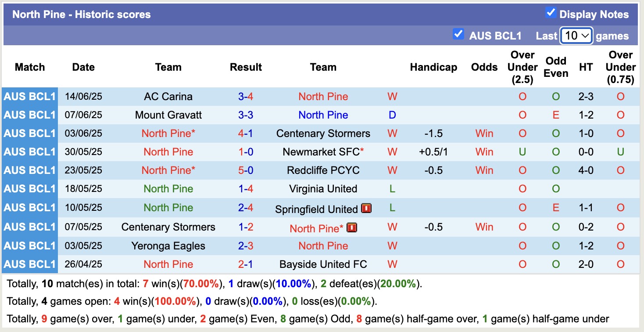Image resolution: width=644 pixels, height=332 pixels.
Task: Click Bayside United FC team name
Action: [x=323, y=264]
